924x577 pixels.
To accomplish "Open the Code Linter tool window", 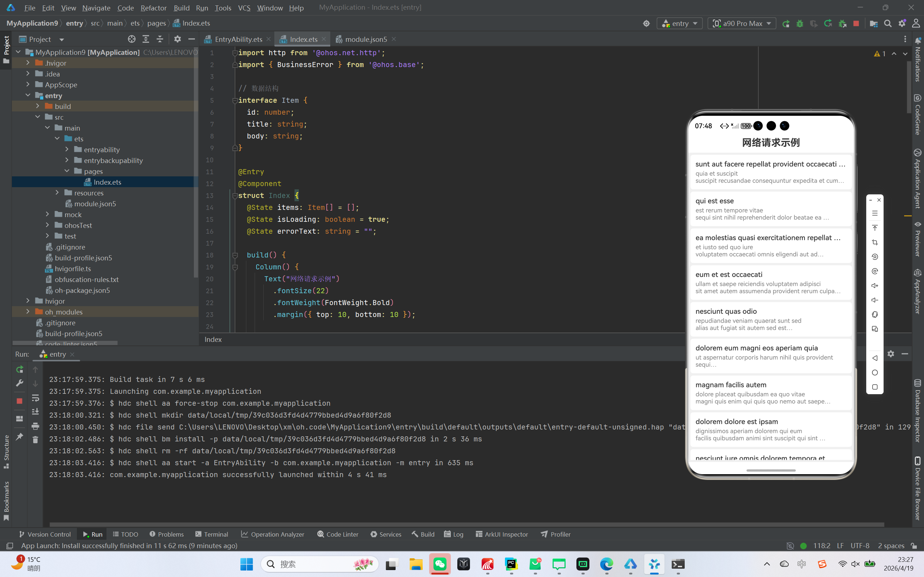I will pos(337,534).
